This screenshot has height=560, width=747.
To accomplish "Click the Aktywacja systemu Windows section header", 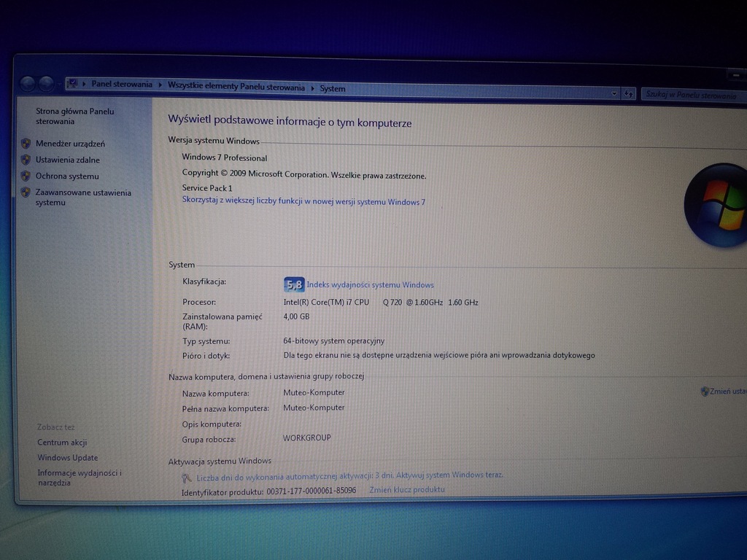I will click(x=220, y=461).
